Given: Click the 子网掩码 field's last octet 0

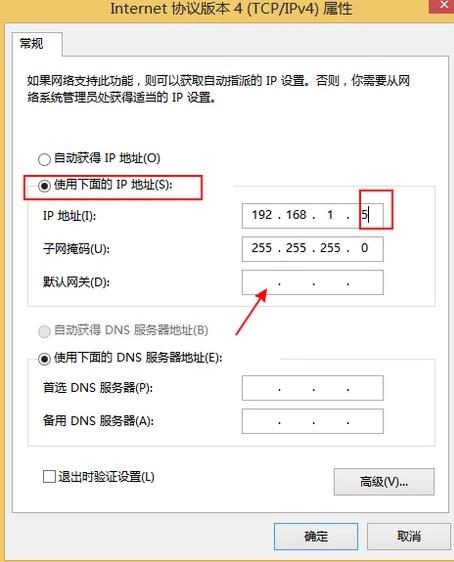Looking at the screenshot, I should click(x=364, y=248).
